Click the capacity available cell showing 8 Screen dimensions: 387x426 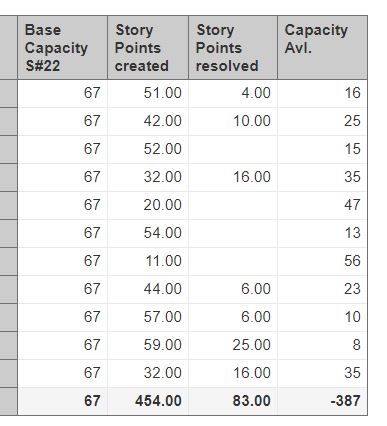tap(322, 345)
